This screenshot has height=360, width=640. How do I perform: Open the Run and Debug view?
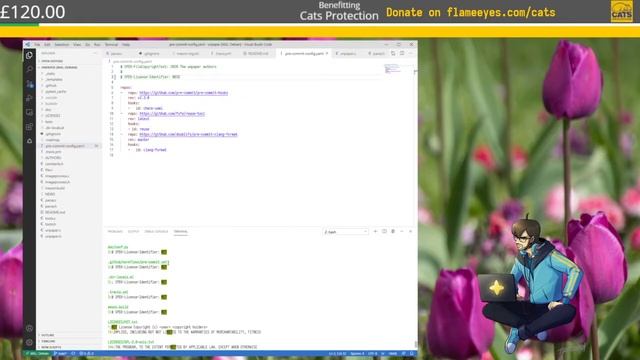point(29,98)
